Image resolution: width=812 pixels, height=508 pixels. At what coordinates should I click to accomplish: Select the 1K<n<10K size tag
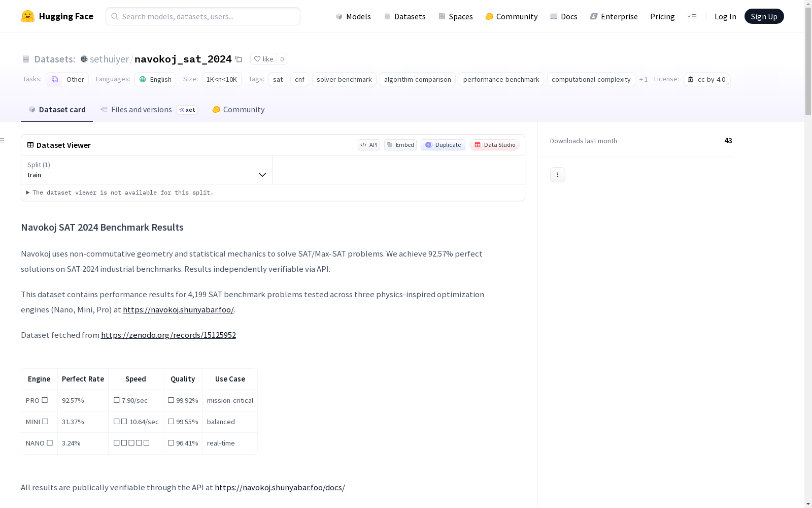click(222, 79)
